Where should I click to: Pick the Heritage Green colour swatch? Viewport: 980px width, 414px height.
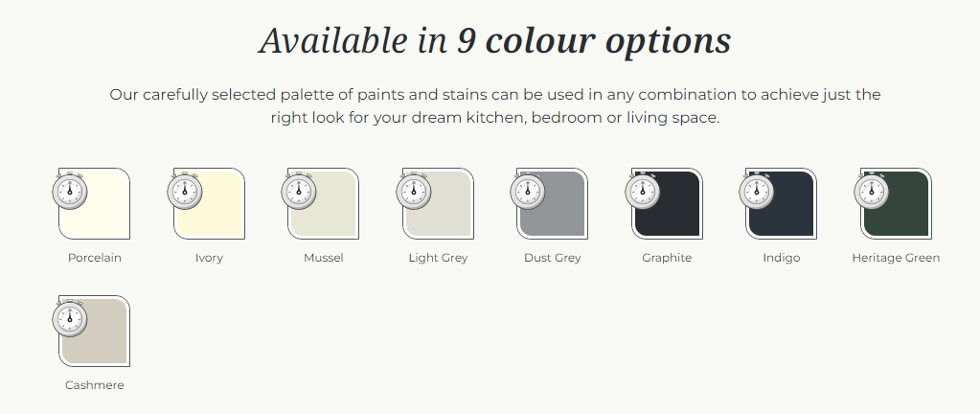897,204
